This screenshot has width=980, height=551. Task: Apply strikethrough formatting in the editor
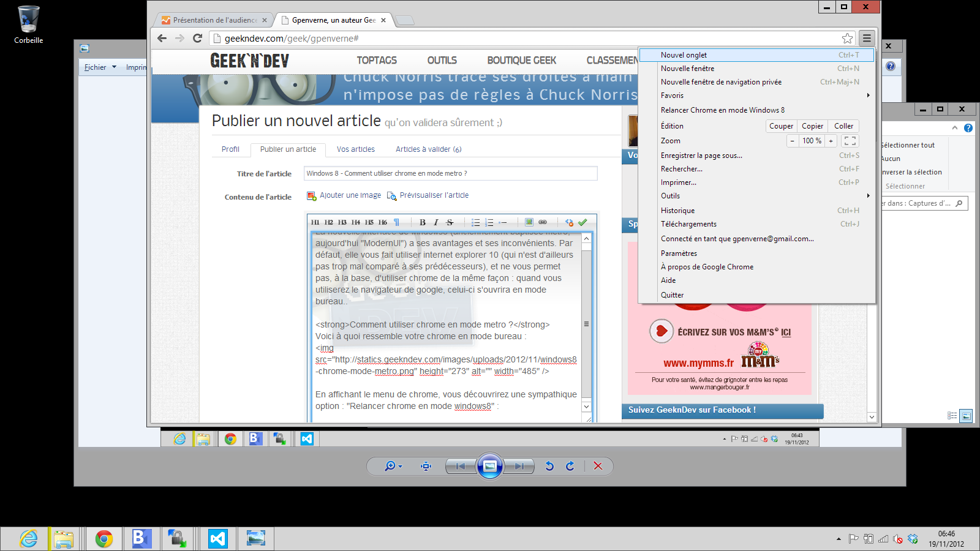450,222
